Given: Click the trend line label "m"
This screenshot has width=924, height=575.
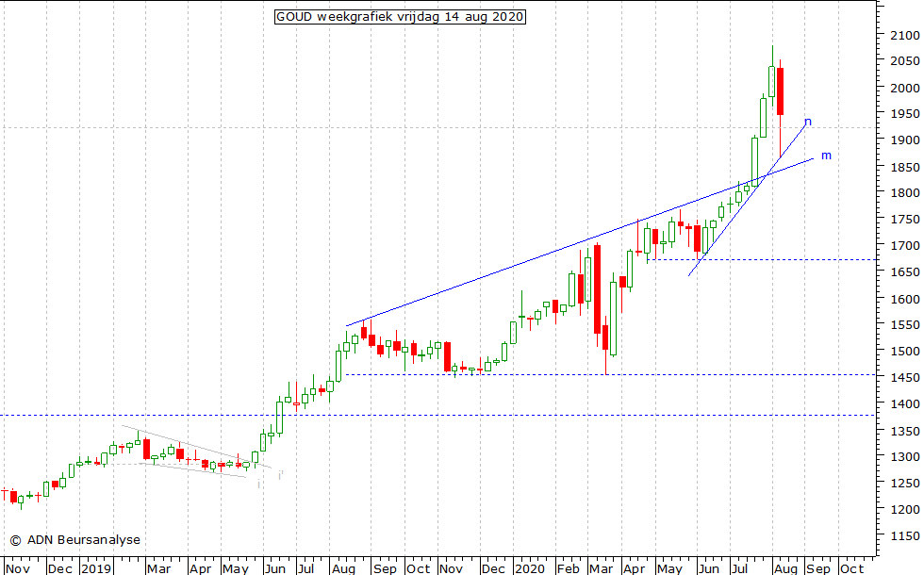Looking at the screenshot, I should [x=826, y=156].
